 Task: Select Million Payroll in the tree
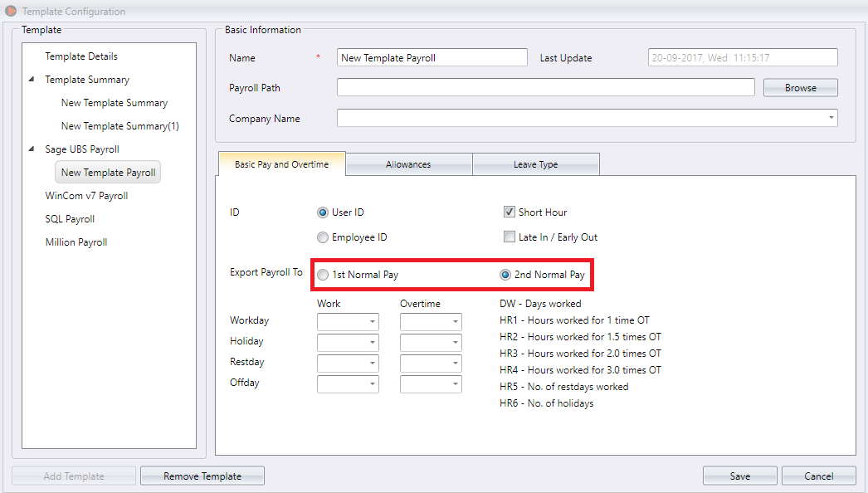pyautogui.click(x=76, y=242)
